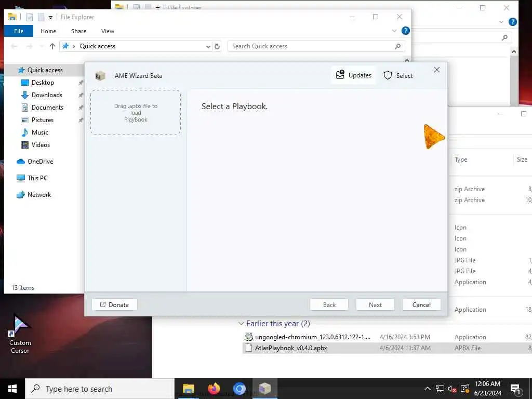532x399 pixels.
Task: Open Home ribbon tab in File Explorer
Action: [48, 31]
